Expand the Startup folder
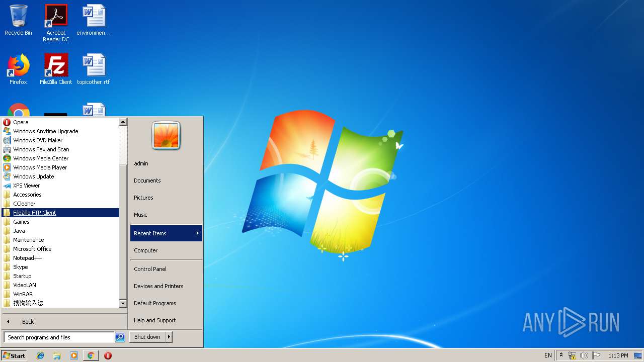Screen dimensions: 644x362 tap(60, 276)
